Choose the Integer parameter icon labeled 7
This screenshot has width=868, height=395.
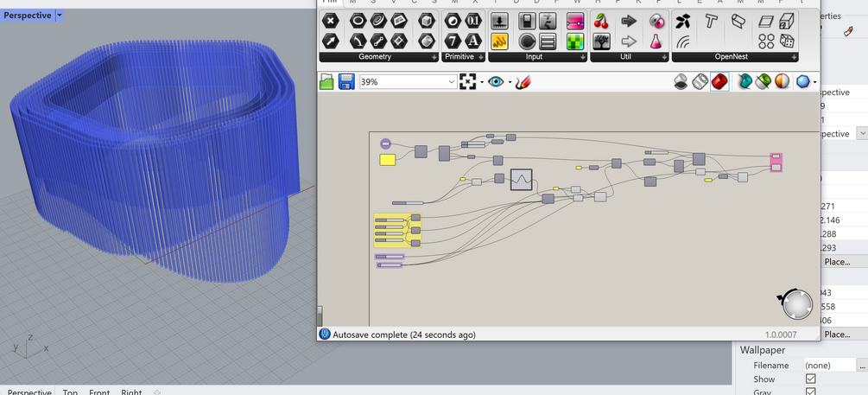coord(453,41)
